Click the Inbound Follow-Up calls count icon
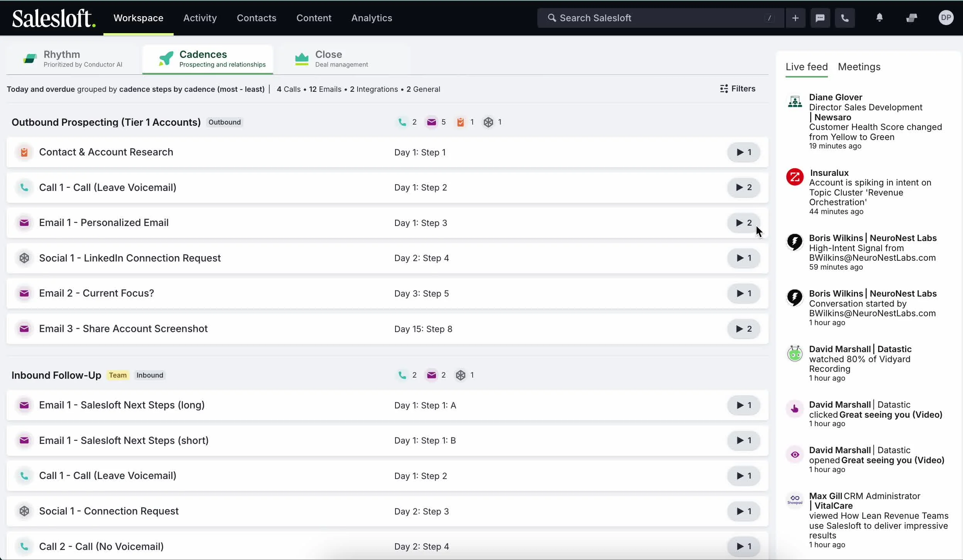The image size is (963, 560). pos(402,375)
